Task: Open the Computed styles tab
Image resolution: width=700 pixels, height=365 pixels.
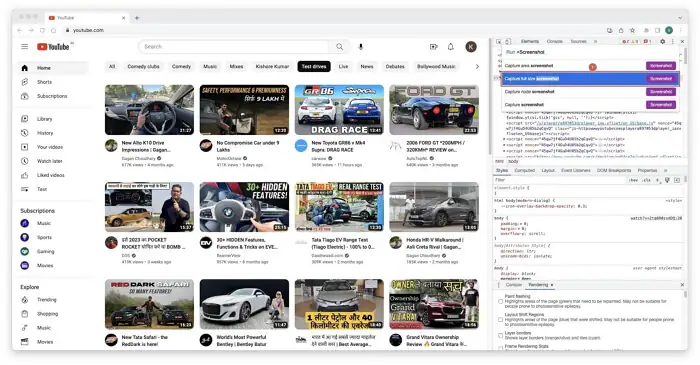Action: coord(525,170)
